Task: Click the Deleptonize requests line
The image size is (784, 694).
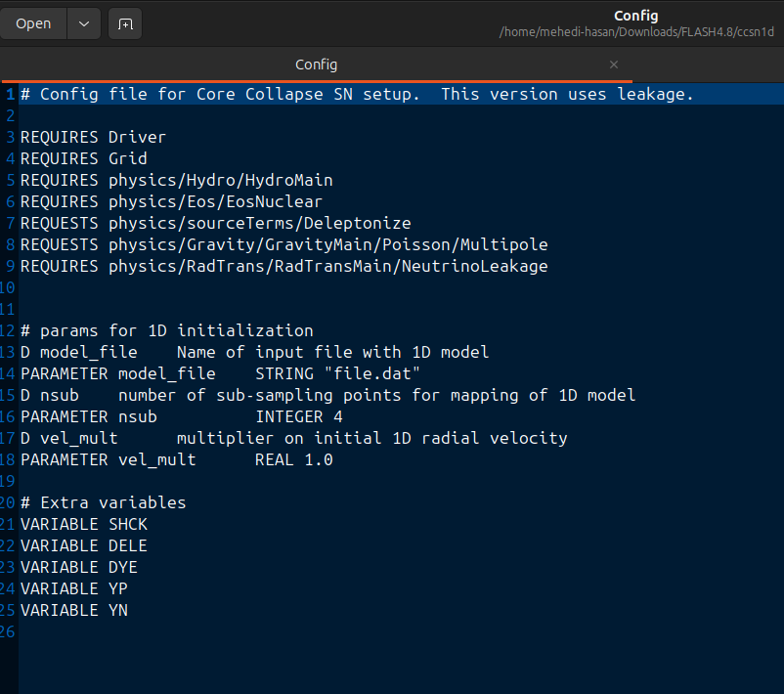Action: click(215, 223)
